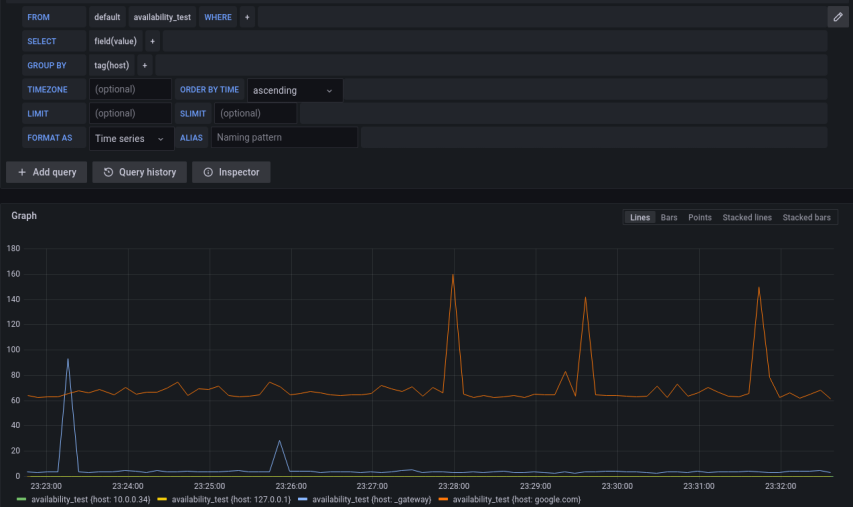The width and height of the screenshot is (853, 507).
Task: Switch graph style to Lines
Action: 640,217
